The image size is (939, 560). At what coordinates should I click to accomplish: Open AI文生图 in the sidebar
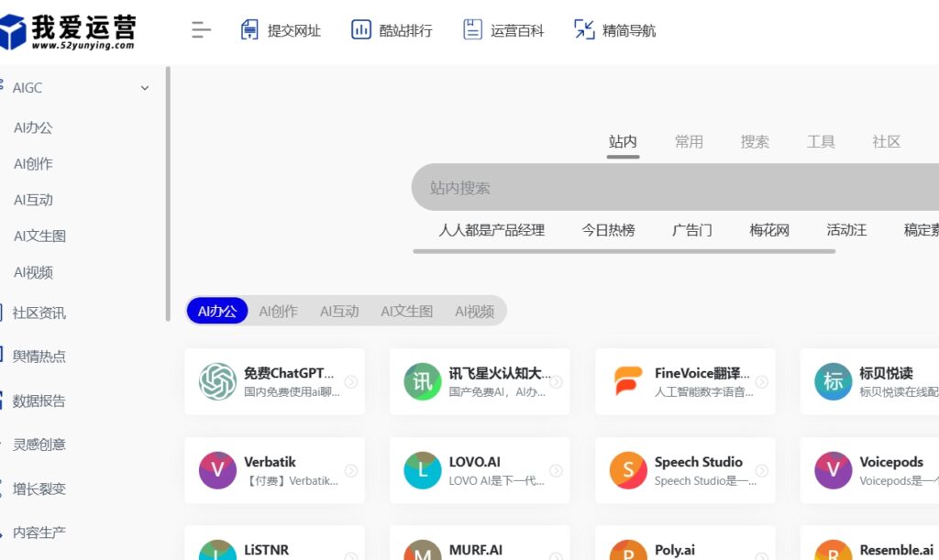(x=39, y=236)
